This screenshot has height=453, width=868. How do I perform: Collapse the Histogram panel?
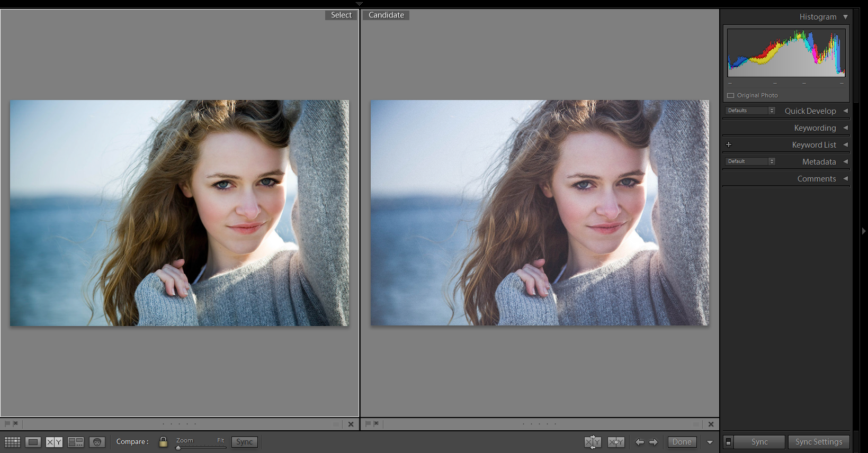pos(845,17)
